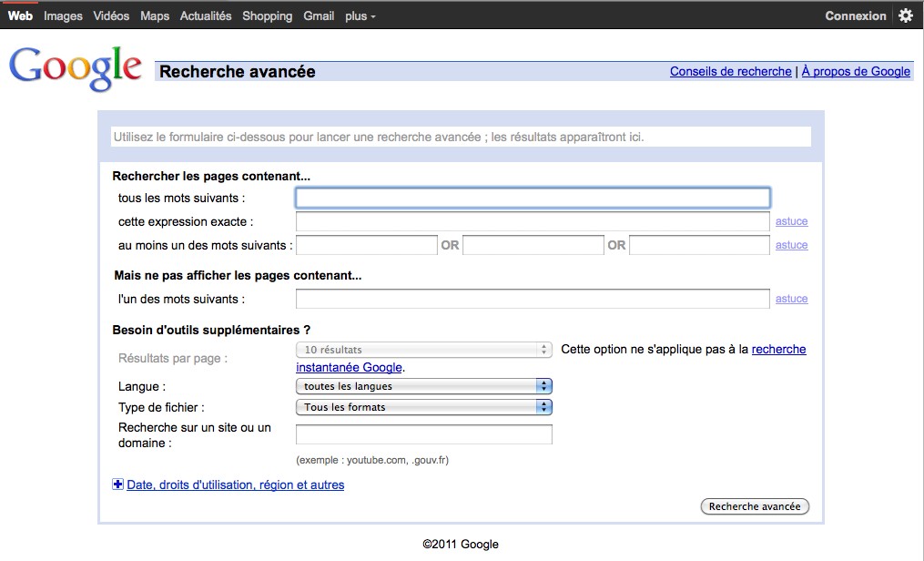Open Gmail from the top navigation
924x561 pixels.
pyautogui.click(x=319, y=15)
